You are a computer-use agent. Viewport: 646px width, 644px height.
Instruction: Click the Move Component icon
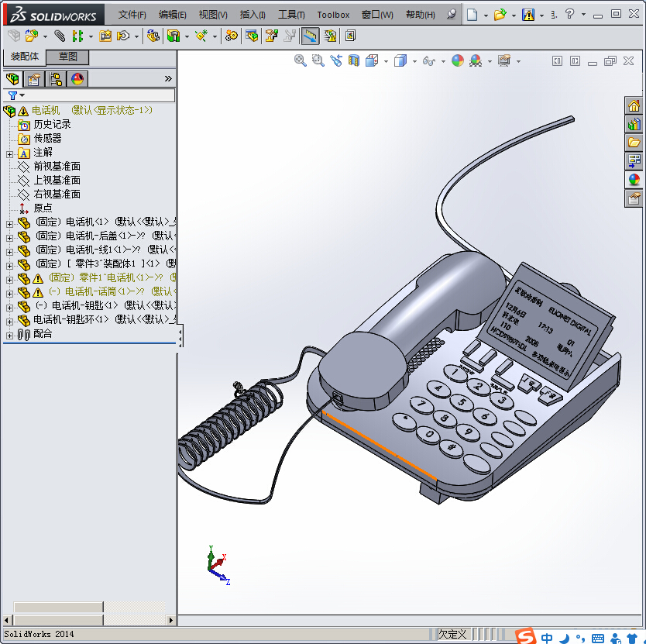click(123, 36)
